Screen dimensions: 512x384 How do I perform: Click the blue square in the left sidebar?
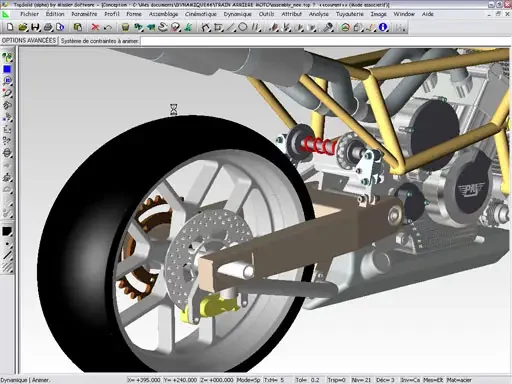7,69
